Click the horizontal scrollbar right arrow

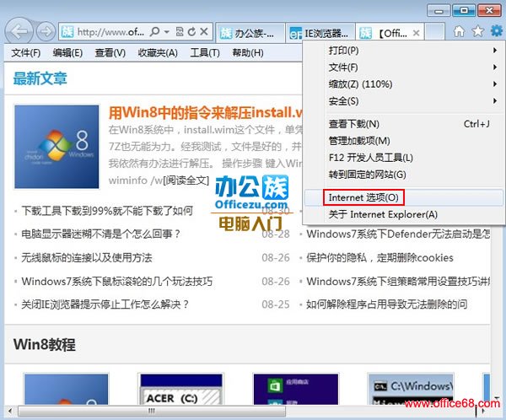click(483, 411)
